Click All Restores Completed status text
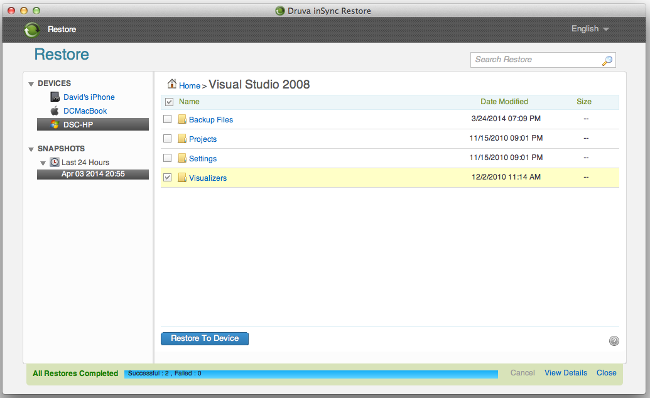650x398 pixels. pos(75,373)
